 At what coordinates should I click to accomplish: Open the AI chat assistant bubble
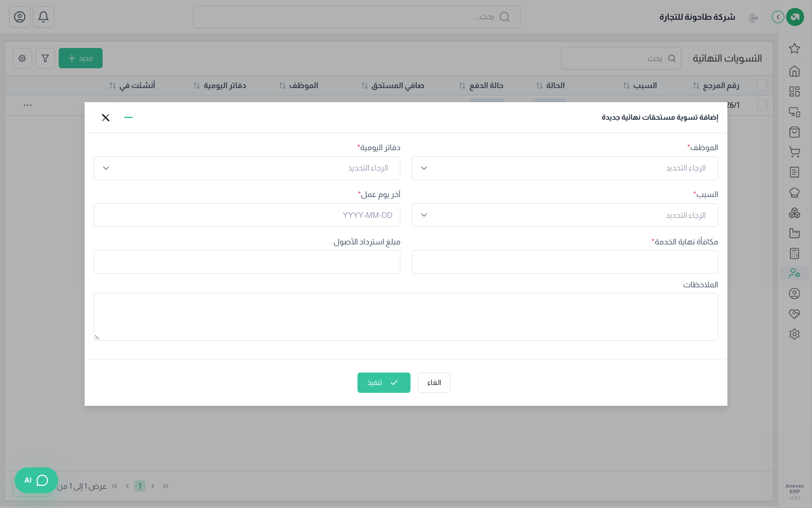[x=36, y=480]
